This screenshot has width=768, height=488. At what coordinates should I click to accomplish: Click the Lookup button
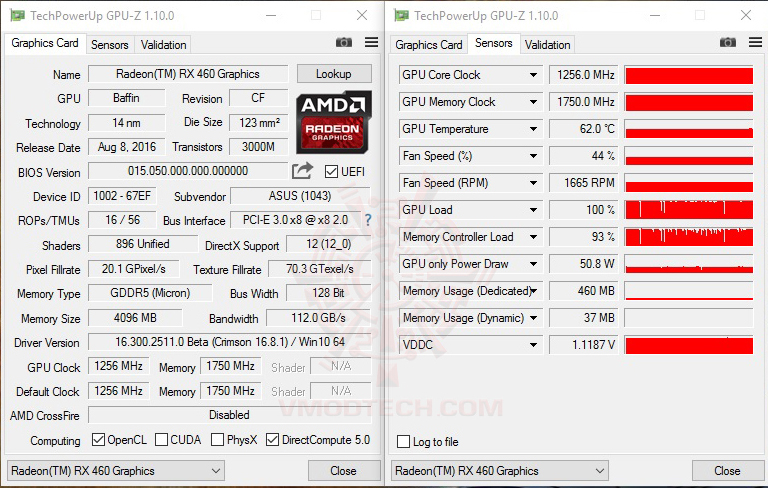coord(334,74)
